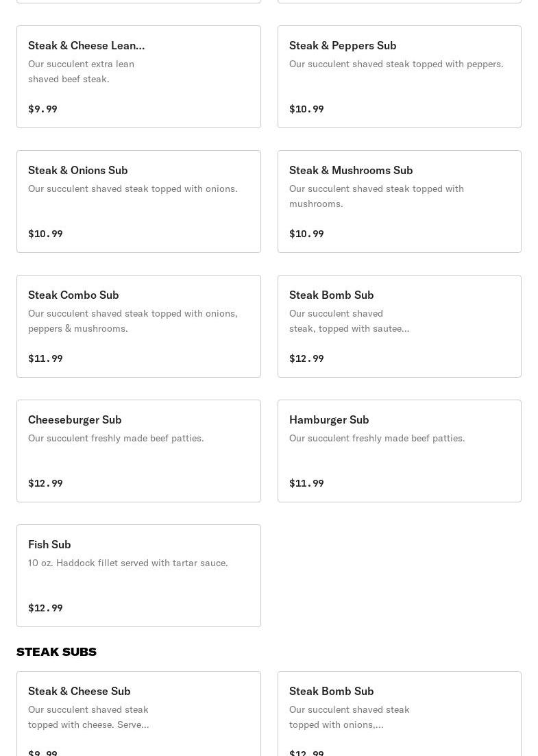Click the $9.99 price on Steak & Cheese Lean
This screenshot has height=756, width=538.
coord(42,109)
